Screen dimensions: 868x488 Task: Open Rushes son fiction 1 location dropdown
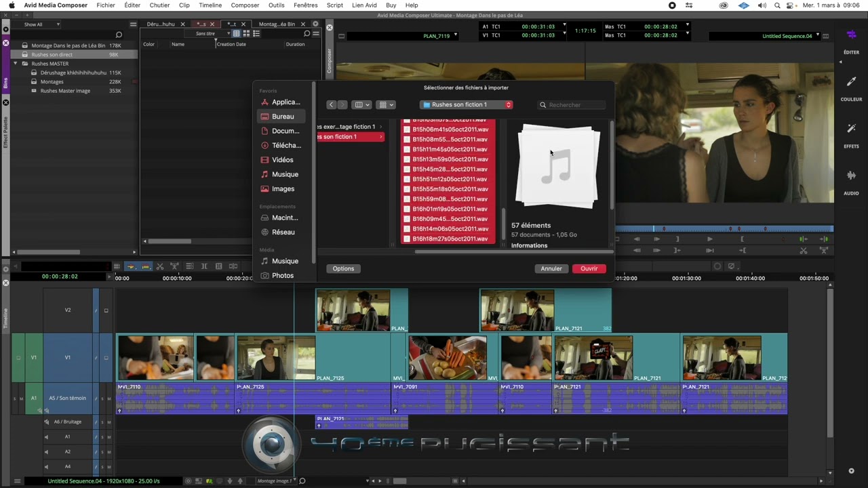coord(467,104)
